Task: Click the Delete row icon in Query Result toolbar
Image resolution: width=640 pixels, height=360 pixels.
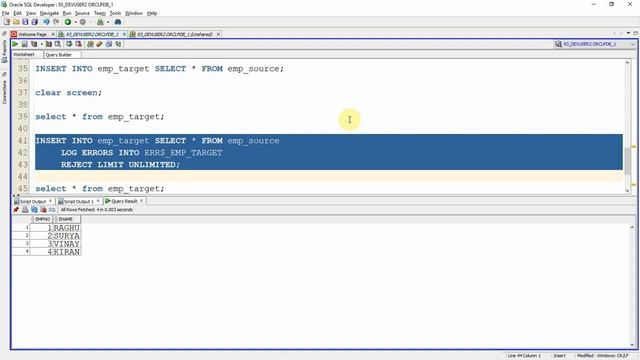Action: (x=43, y=210)
